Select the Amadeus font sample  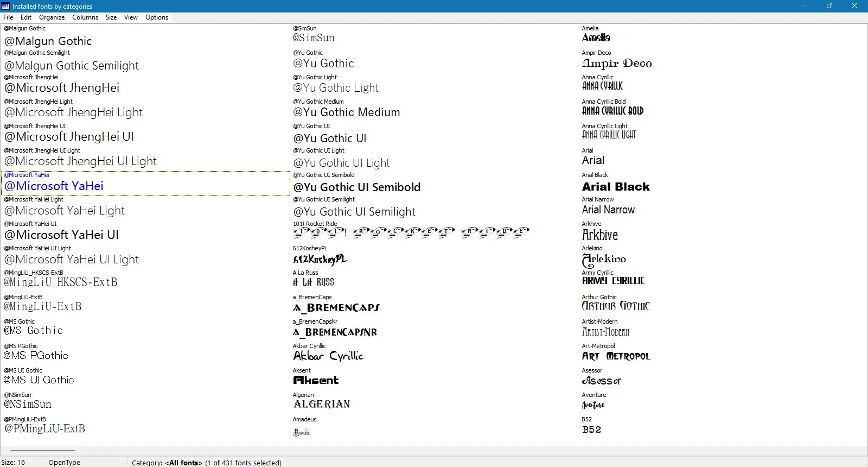(x=302, y=432)
